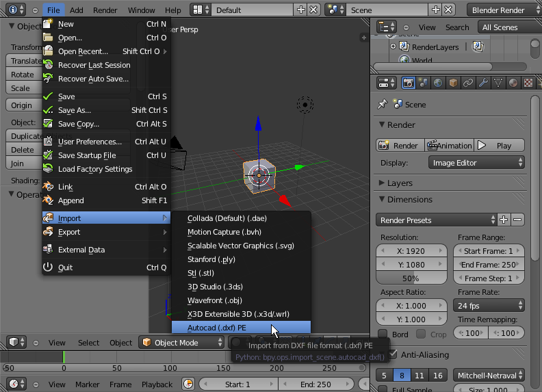Select 5 anti-aliasing samples
Screen dimensions: 542x392
(385, 376)
